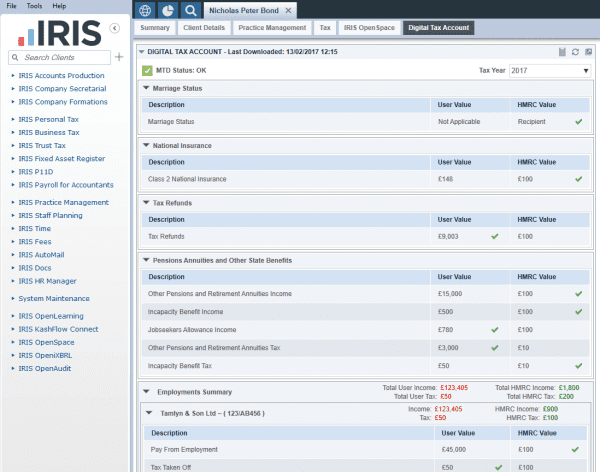Expand IRIS Accounts Production in sidebar

61,76
